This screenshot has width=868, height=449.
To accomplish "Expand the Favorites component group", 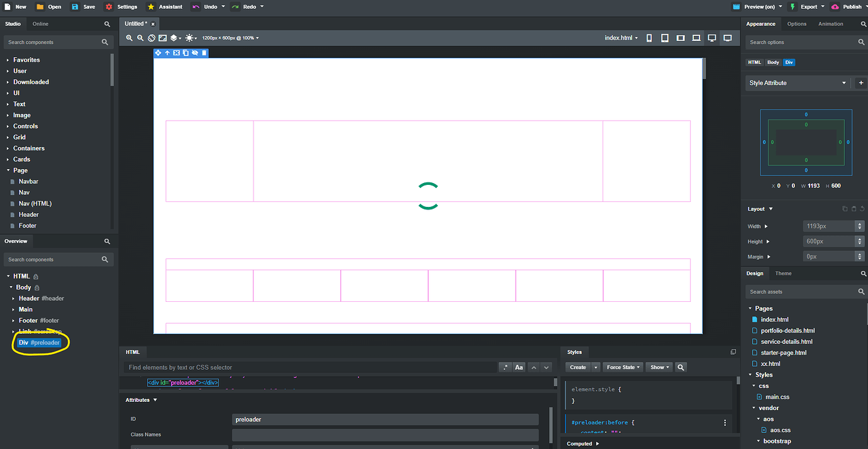I will (x=8, y=60).
